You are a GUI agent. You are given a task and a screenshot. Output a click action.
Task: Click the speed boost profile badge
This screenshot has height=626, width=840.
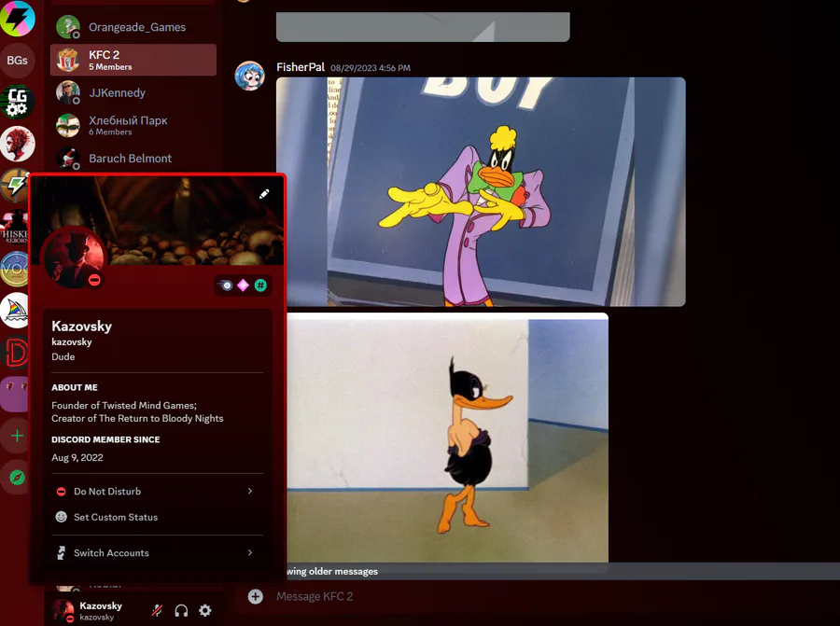point(226,285)
